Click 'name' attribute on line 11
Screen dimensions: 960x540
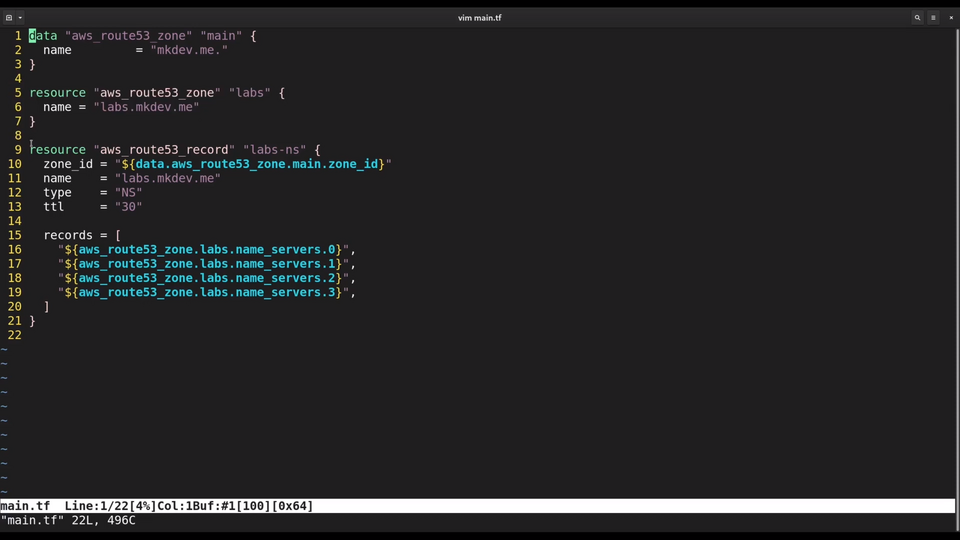tap(58, 178)
